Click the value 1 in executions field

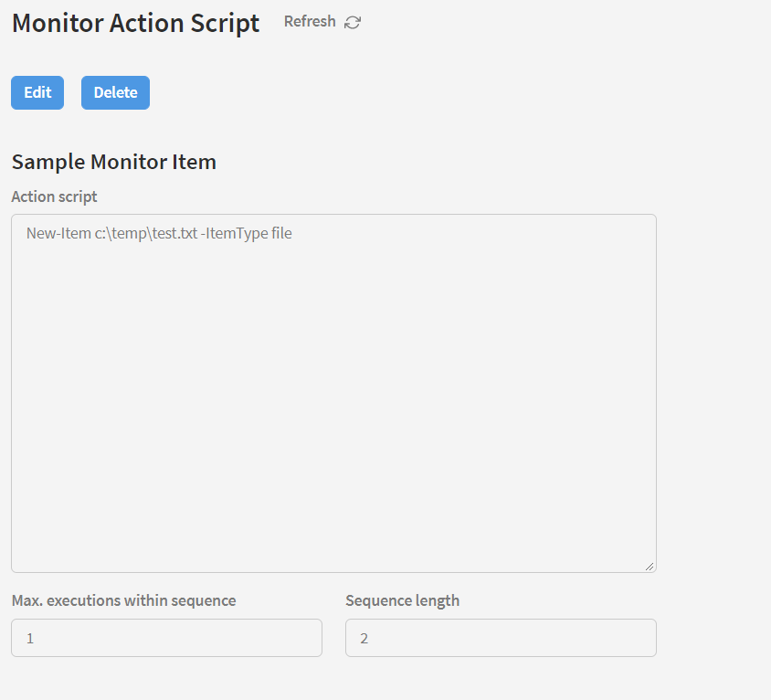tap(30, 638)
